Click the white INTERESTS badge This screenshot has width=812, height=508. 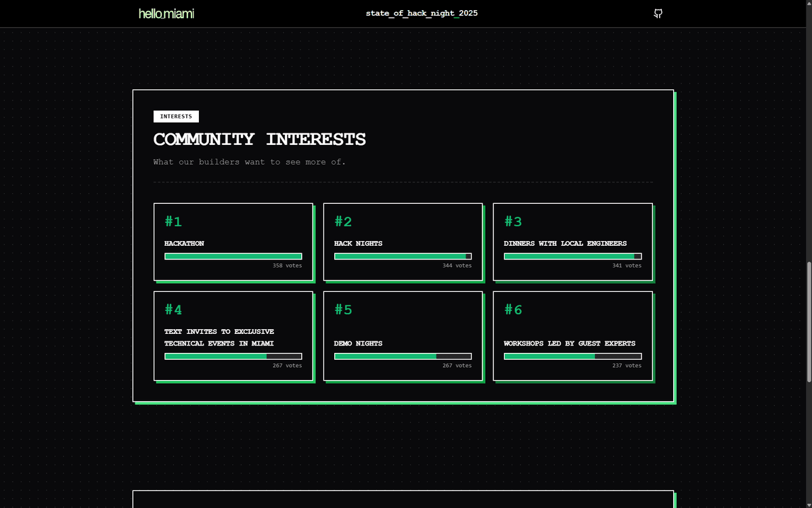[176, 117]
